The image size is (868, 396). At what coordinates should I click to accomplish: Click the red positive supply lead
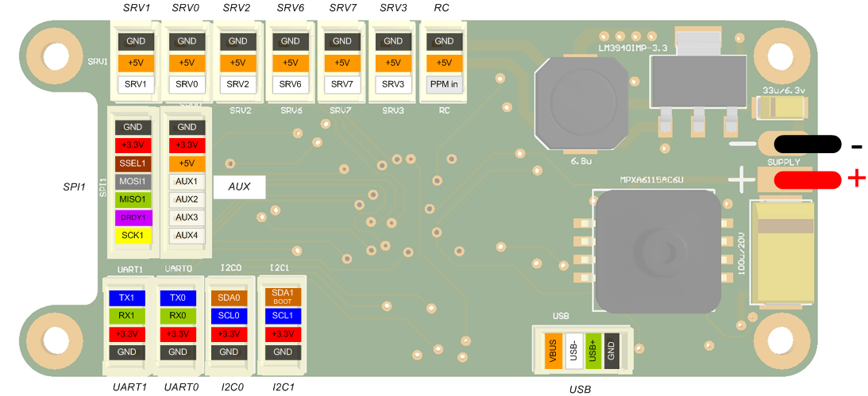coord(808,180)
